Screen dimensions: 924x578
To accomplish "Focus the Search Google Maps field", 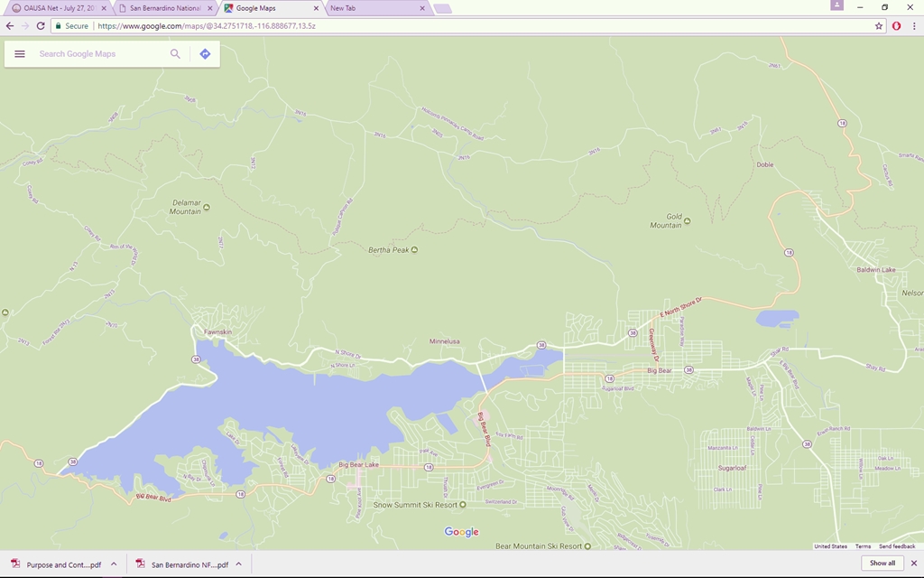I will (99, 54).
